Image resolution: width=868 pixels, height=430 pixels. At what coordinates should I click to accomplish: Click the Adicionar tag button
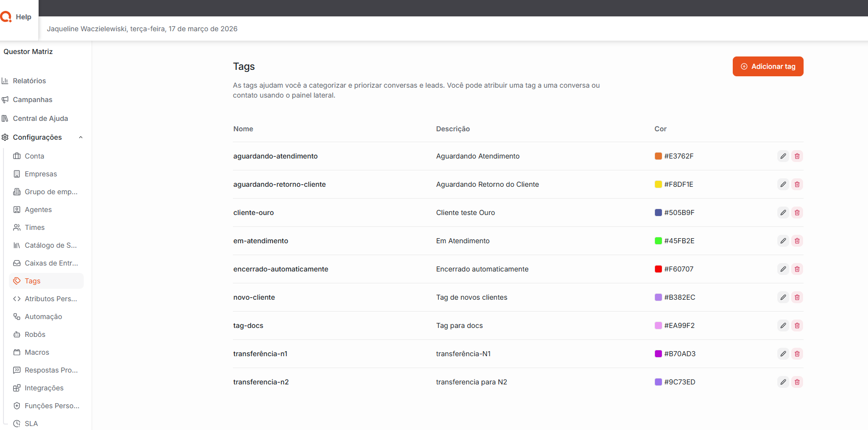[x=767, y=66]
